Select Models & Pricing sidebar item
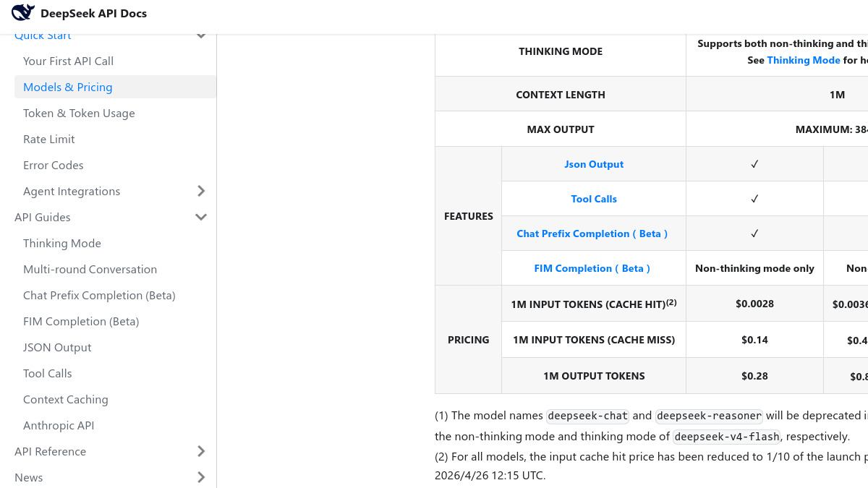This screenshot has width=868, height=488. 115,87
